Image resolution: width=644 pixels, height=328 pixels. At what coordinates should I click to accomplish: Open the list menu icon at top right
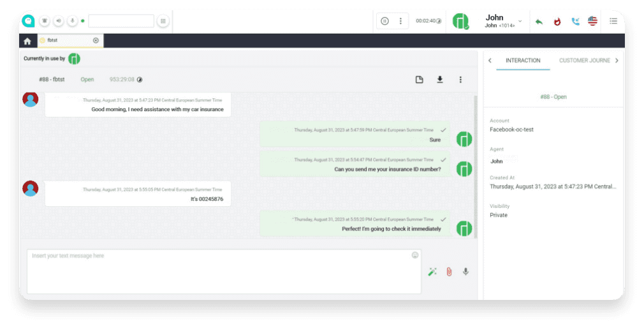[613, 21]
